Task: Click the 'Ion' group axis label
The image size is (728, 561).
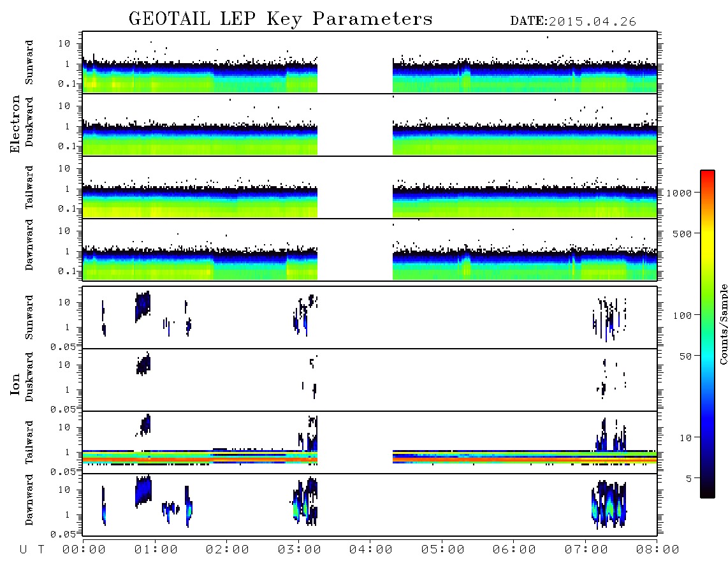Action: tap(15, 384)
